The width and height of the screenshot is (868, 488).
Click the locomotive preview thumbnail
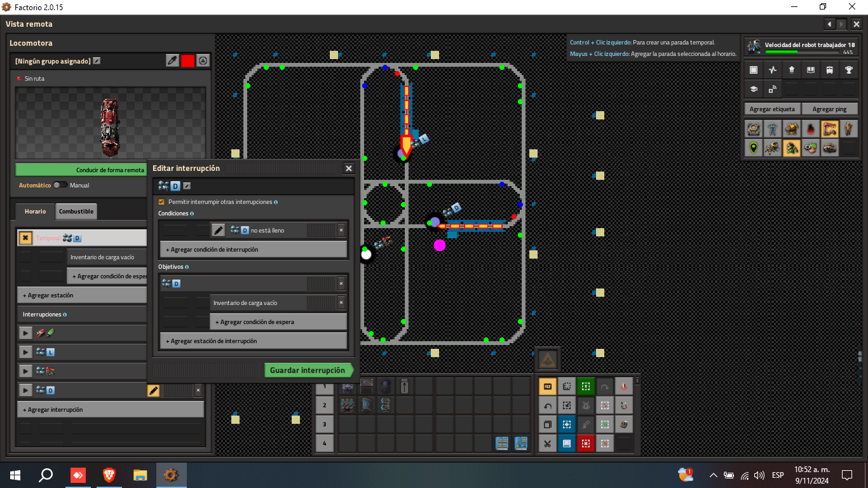[x=111, y=123]
